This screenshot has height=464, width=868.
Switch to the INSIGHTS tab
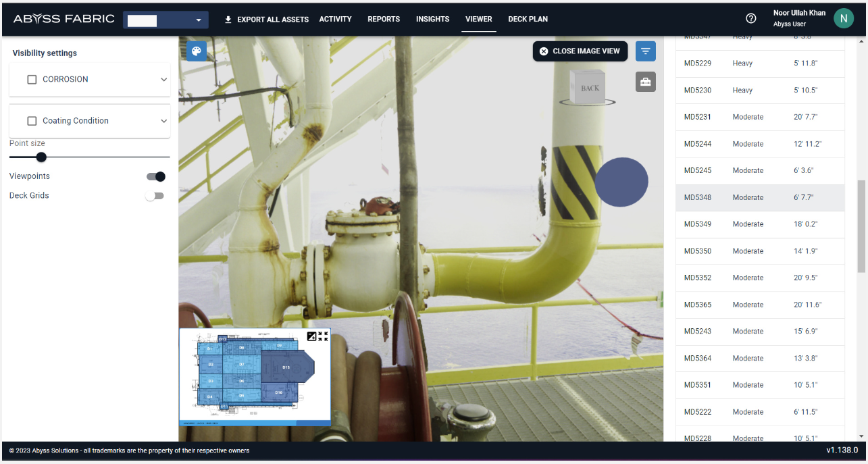tap(432, 19)
